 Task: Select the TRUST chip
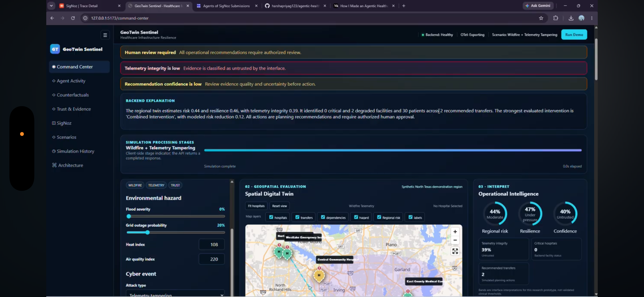(x=175, y=185)
